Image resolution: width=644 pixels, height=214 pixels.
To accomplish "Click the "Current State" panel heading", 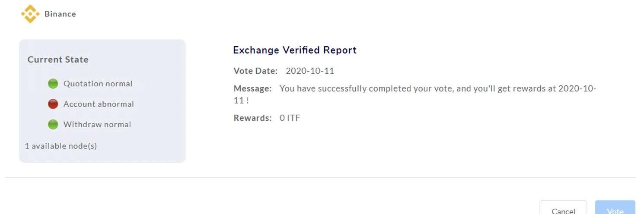I will 58,60.
